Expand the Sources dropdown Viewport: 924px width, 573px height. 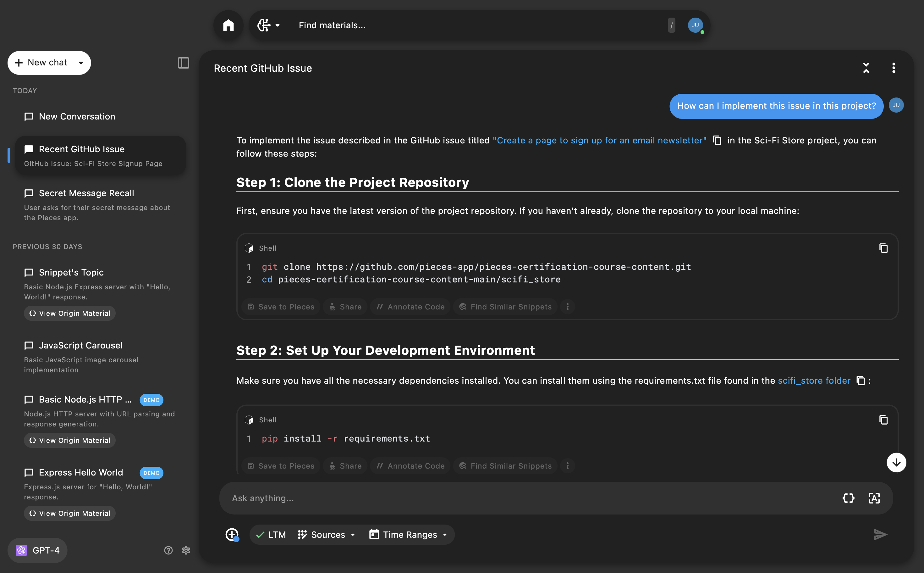point(327,534)
